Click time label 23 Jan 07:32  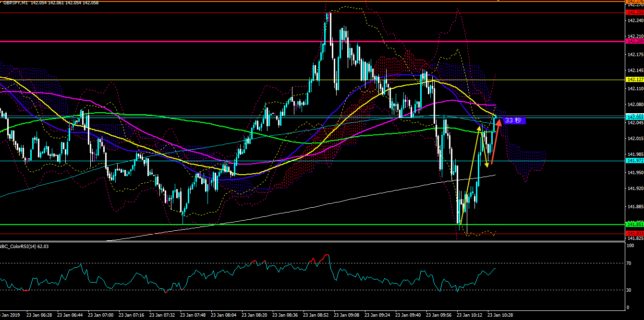pyautogui.click(x=162, y=315)
